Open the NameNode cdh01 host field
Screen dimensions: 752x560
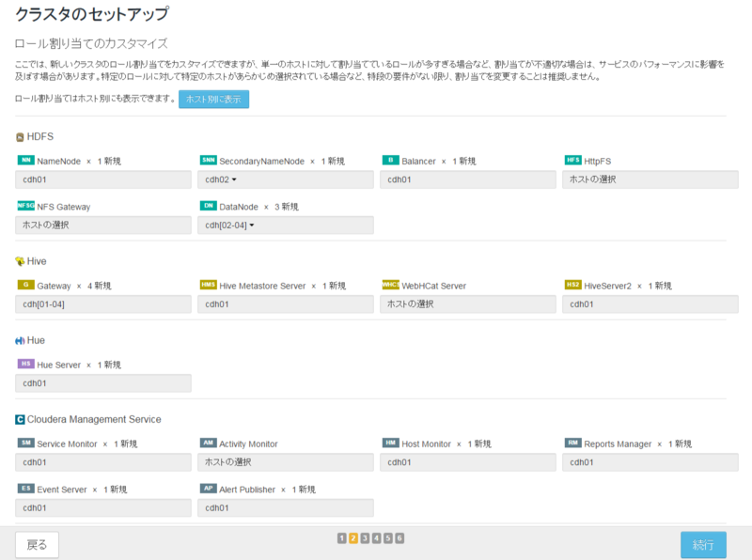(103, 179)
